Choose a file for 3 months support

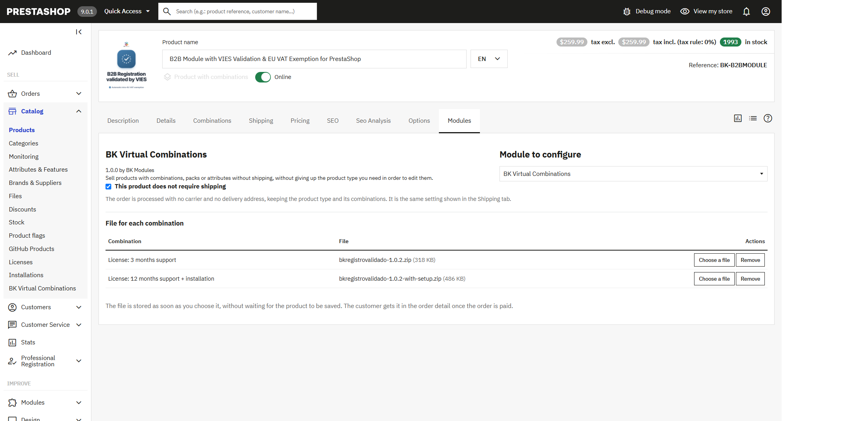tap(714, 260)
